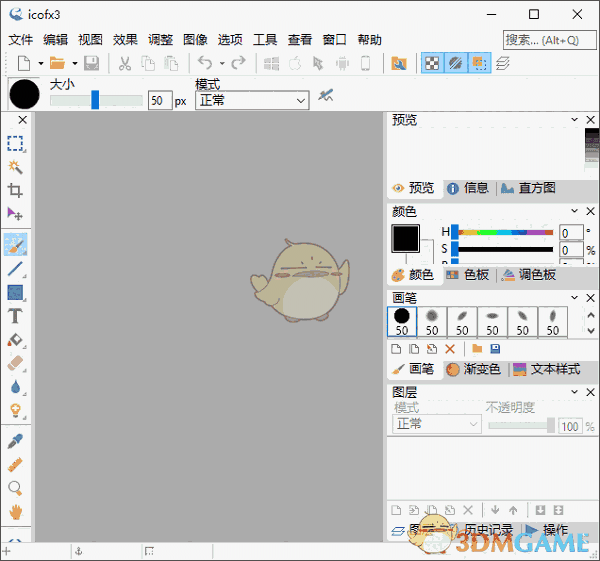Open the 文件 menu
Screen dimensions: 600x561
pos(21,40)
